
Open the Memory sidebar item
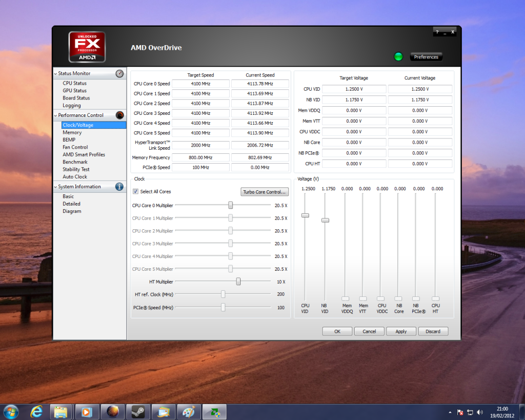pyautogui.click(x=72, y=132)
